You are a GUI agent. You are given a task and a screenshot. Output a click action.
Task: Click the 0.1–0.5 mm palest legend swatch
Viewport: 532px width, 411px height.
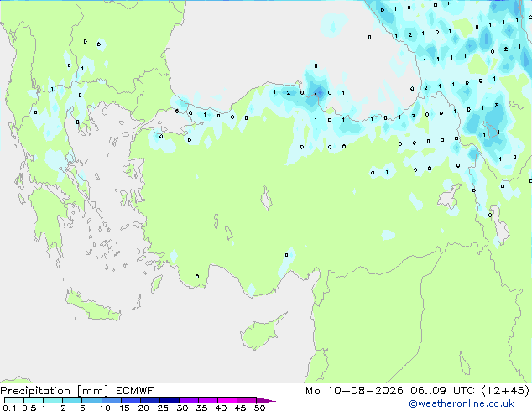point(14,400)
